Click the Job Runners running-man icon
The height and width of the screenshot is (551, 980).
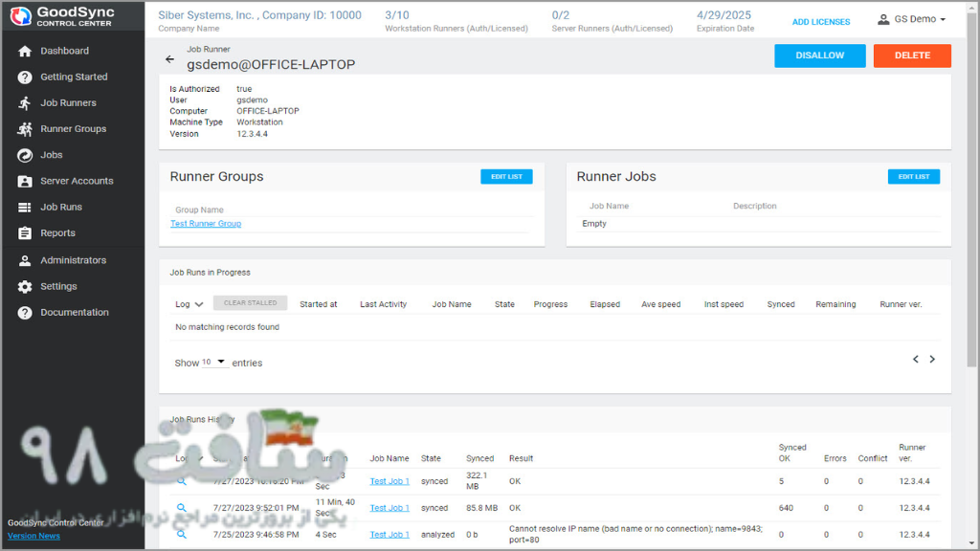click(25, 103)
